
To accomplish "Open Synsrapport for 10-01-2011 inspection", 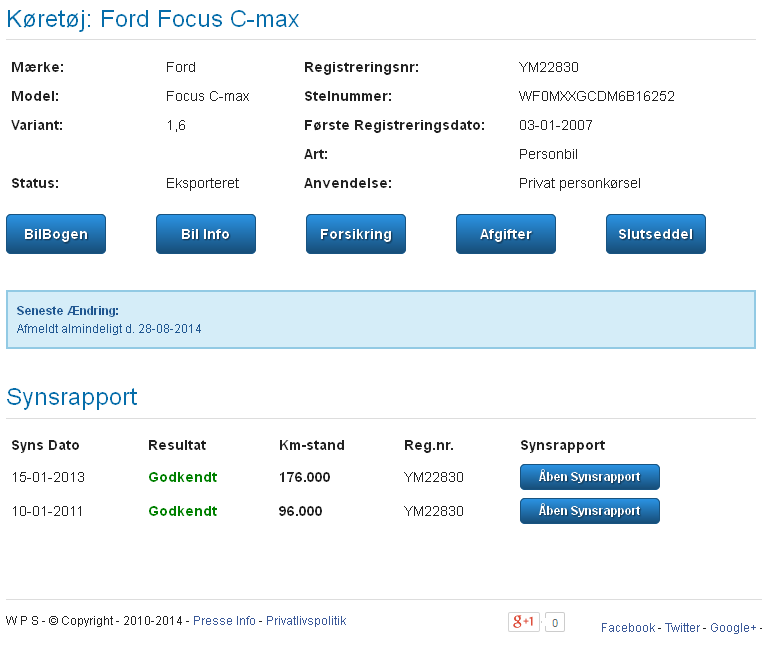I will tap(589, 511).
